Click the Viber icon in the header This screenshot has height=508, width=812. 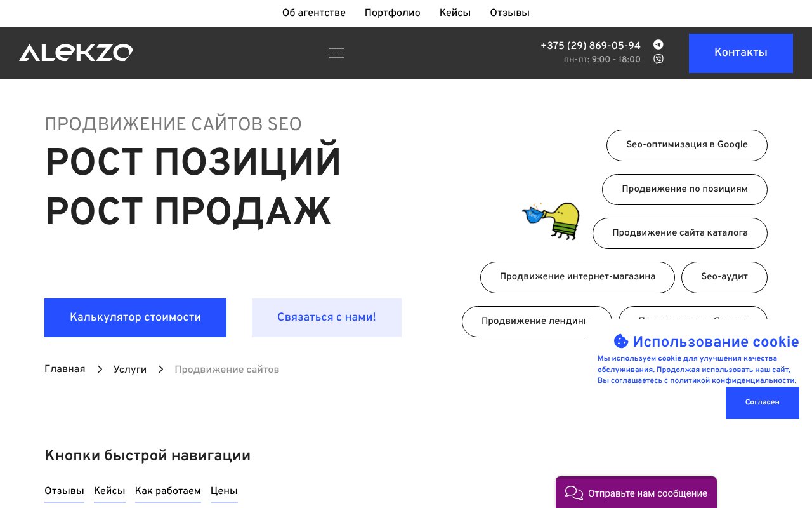pos(658,58)
